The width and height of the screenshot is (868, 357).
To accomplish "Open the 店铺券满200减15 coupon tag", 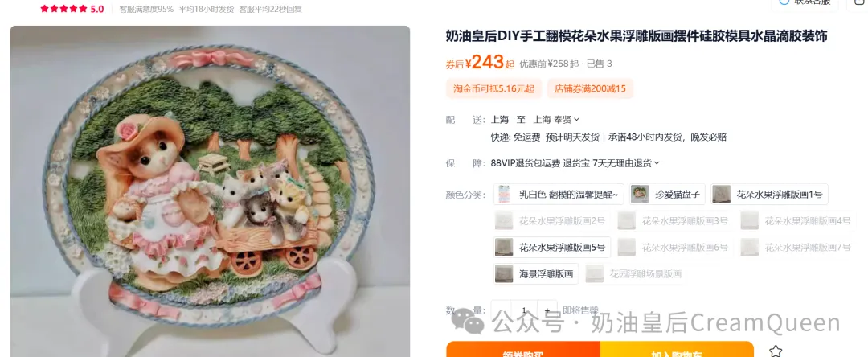I will coord(590,88).
